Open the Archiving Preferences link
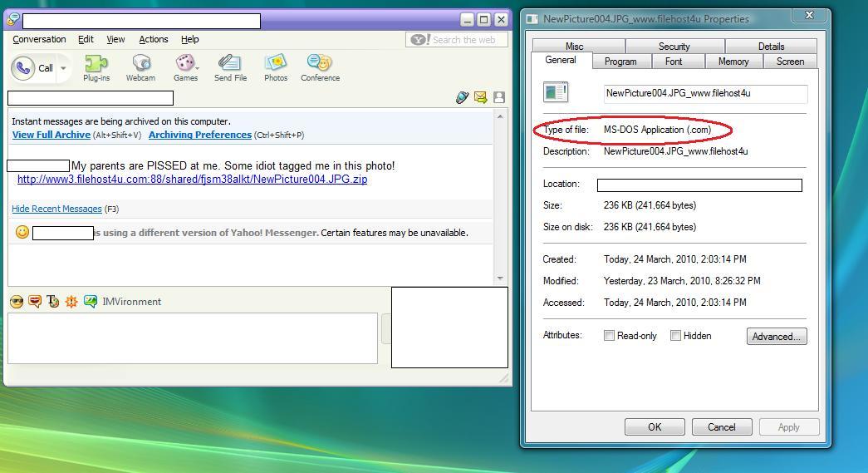The width and height of the screenshot is (868, 473). 200,135
